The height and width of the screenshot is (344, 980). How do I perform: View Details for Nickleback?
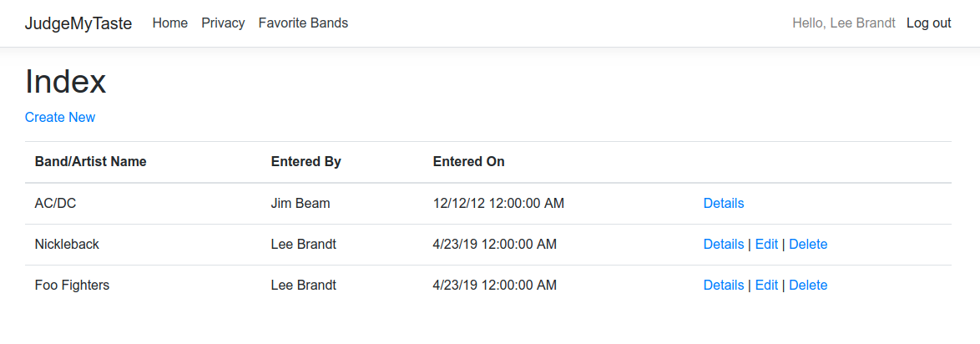723,245
